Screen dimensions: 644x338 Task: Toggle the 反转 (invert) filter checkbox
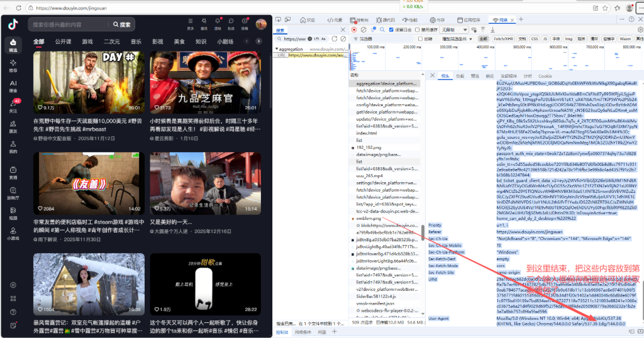420,38
